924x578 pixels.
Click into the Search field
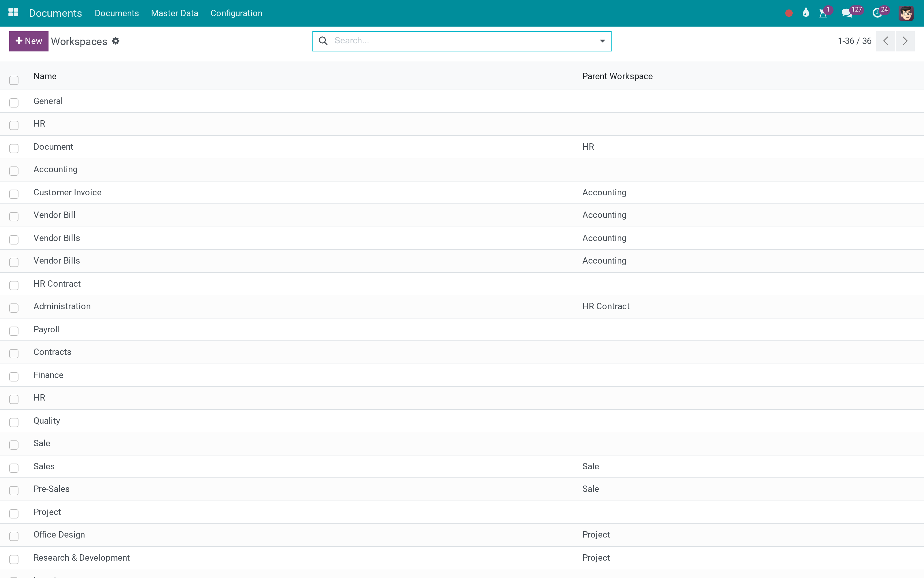coord(462,41)
